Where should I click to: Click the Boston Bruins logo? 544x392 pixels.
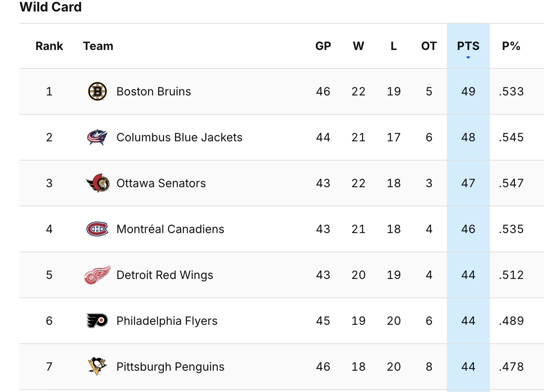[97, 91]
